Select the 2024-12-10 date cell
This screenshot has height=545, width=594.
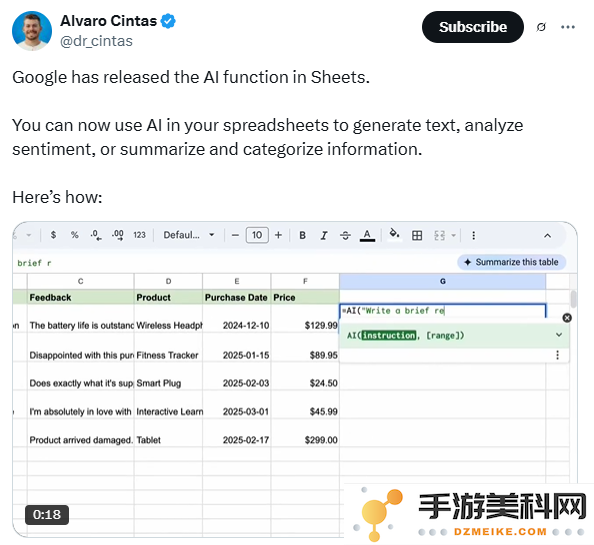click(x=237, y=319)
